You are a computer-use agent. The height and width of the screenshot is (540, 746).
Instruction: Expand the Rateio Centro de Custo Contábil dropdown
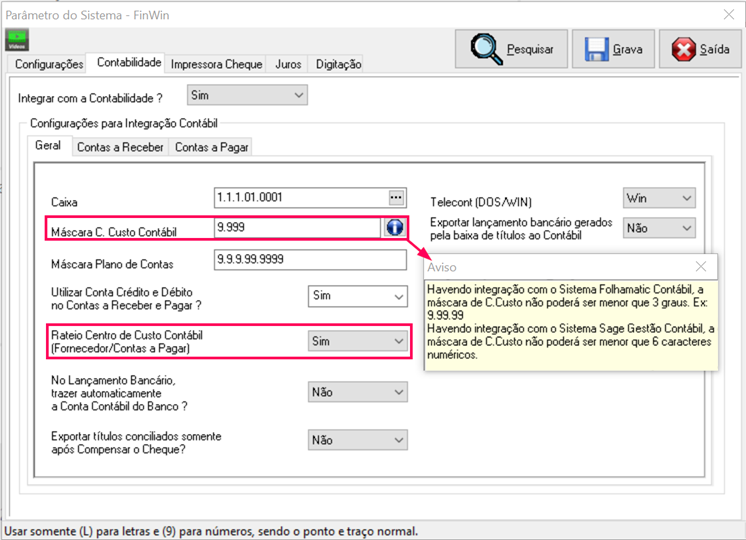pyautogui.click(x=357, y=341)
